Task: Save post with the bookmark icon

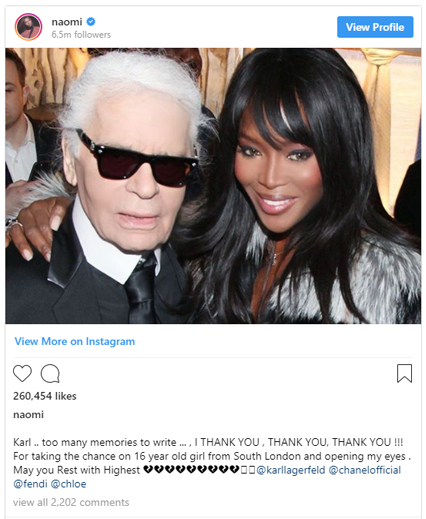Action: [x=404, y=373]
